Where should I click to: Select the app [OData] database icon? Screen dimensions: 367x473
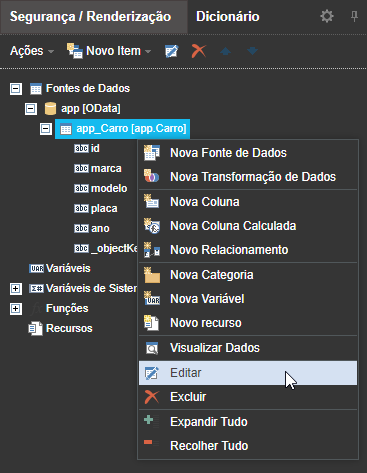tap(50, 108)
